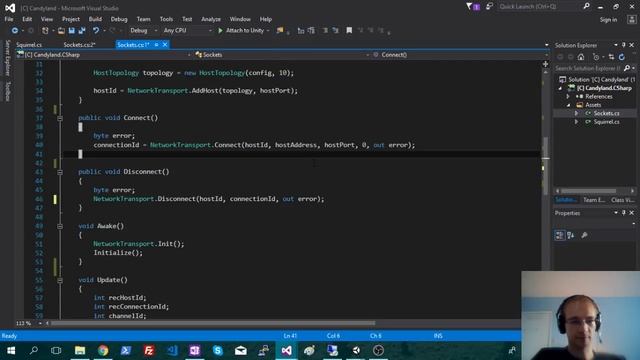Click the Refresh icon in Solution Explorer

[622, 57]
